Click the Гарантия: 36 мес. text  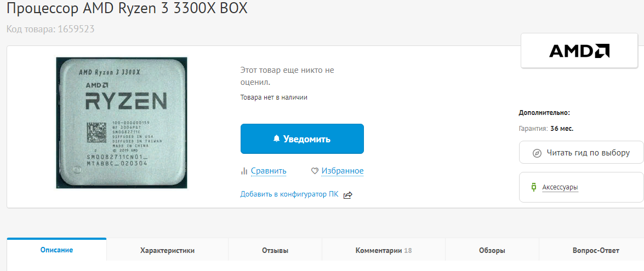546,128
